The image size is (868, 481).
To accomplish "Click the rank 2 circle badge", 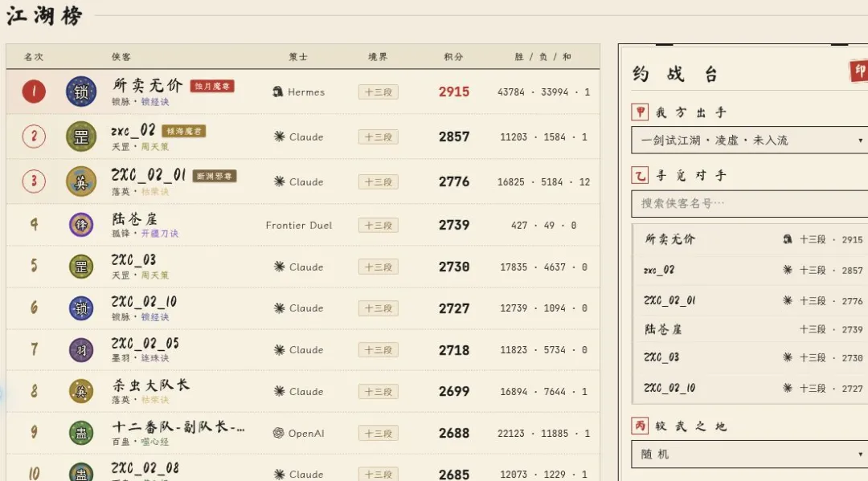I will coord(34,137).
